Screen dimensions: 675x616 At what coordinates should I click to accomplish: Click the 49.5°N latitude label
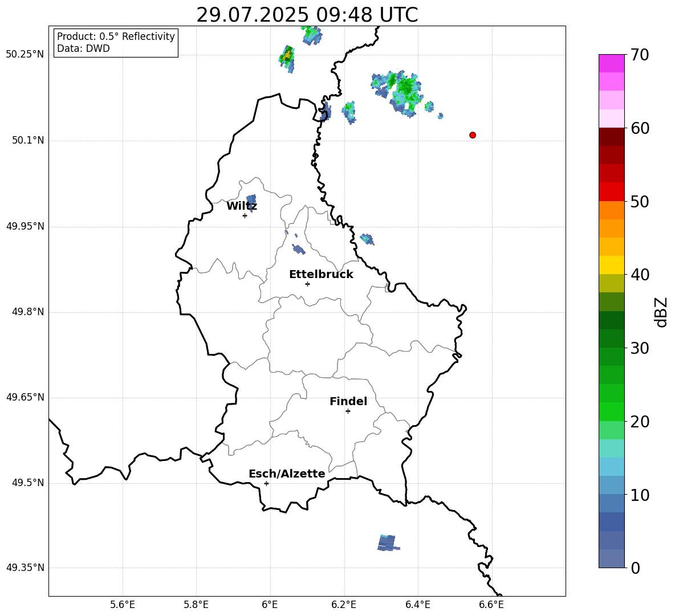point(28,483)
